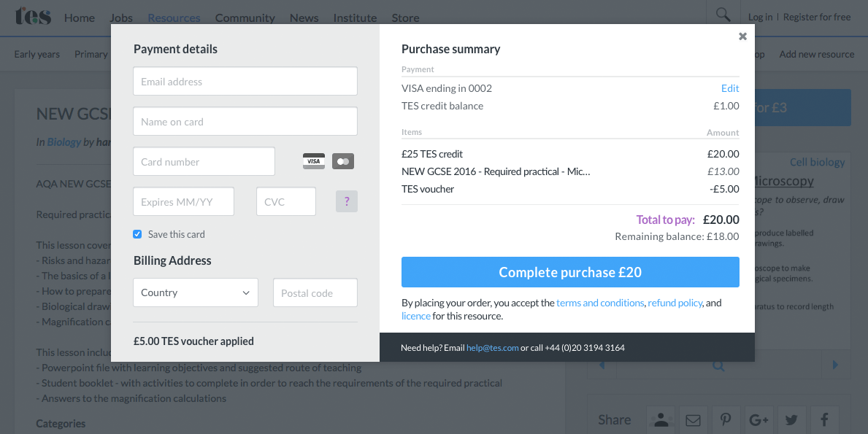Viewport: 868px width, 434px height.
Task: Open the Country dropdown
Action: pyautogui.click(x=196, y=292)
